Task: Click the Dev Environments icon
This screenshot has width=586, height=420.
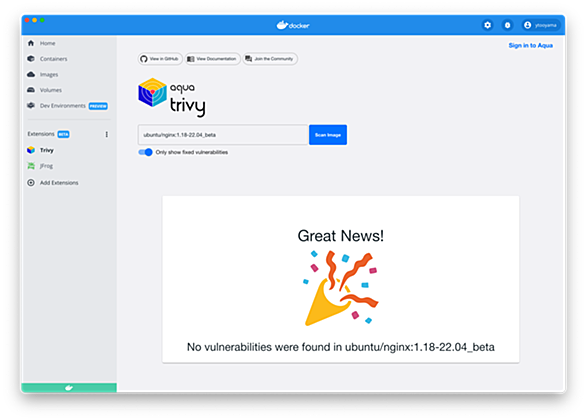Action: pos(31,106)
